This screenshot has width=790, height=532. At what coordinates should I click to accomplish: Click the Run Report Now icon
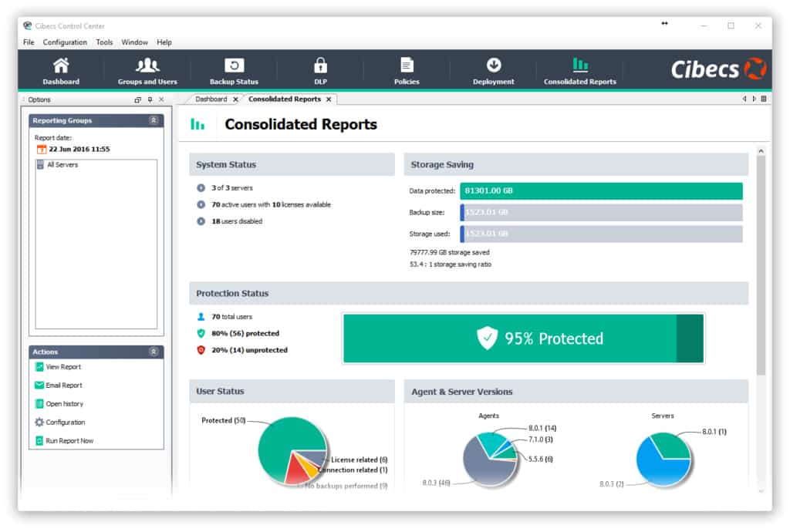(39, 441)
